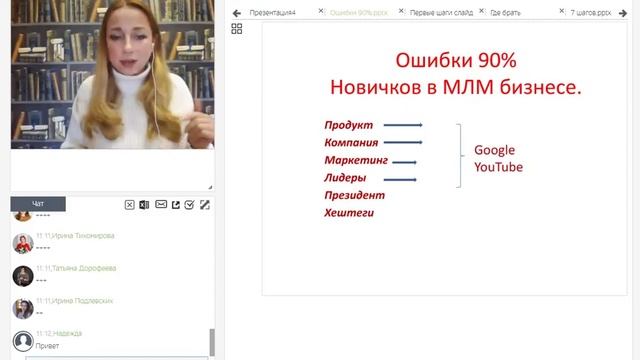This screenshot has width=640, height=360.
Task: Click the word Компания on the slide
Action: coord(351,142)
